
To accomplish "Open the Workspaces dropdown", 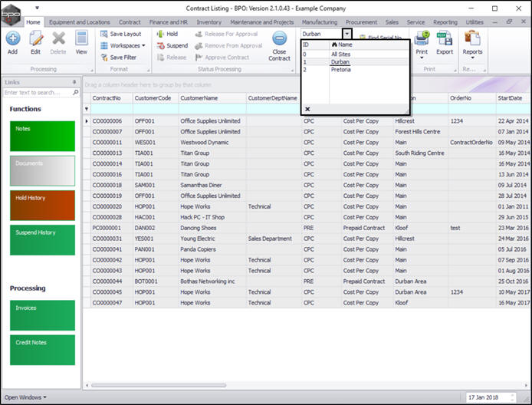I will pyautogui.click(x=123, y=45).
